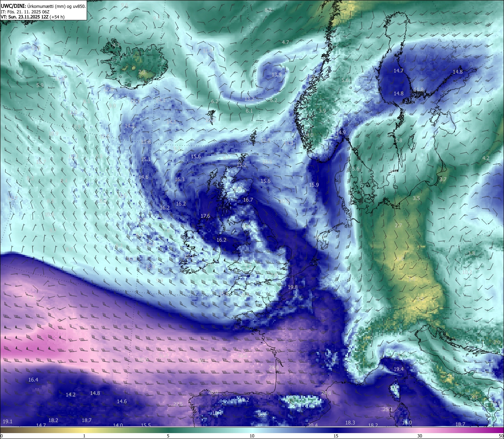The width and height of the screenshot is (504, 439).
Task: Click the 19.8 value over the English Channel
Action: tap(293, 287)
